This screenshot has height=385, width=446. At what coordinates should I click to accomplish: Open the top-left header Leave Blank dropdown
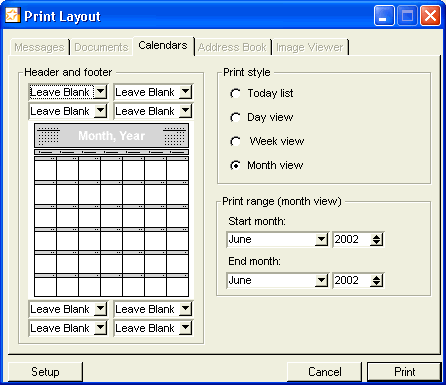click(x=100, y=92)
